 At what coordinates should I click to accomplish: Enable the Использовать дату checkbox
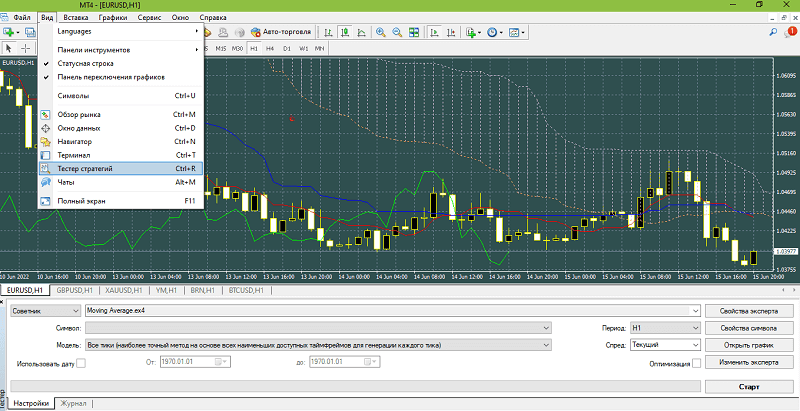click(81, 363)
